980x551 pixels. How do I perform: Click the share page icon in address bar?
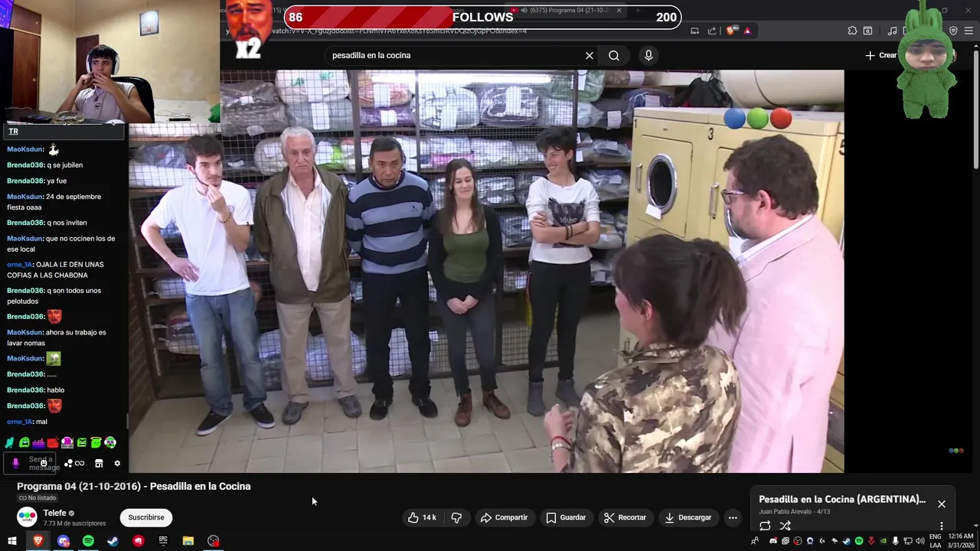[712, 31]
